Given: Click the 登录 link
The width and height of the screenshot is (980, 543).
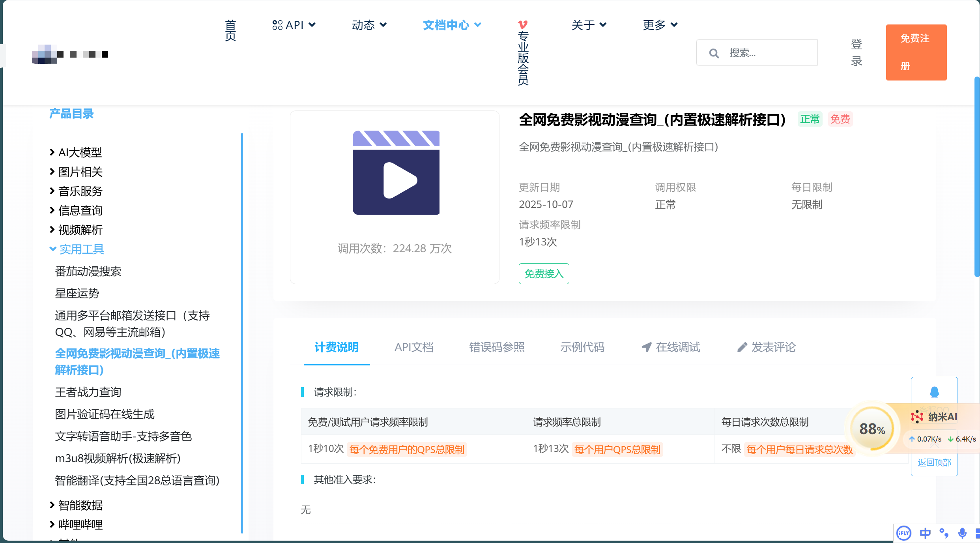Looking at the screenshot, I should 857,52.
